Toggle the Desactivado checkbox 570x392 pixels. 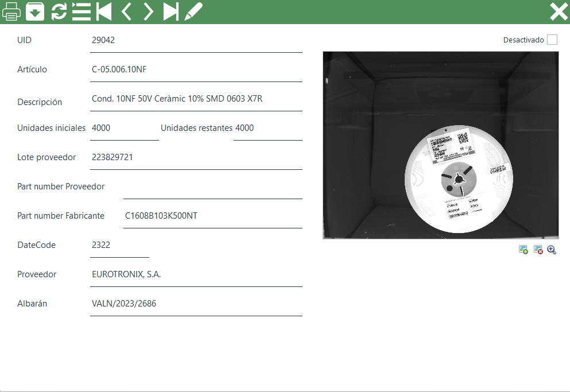[x=552, y=40]
